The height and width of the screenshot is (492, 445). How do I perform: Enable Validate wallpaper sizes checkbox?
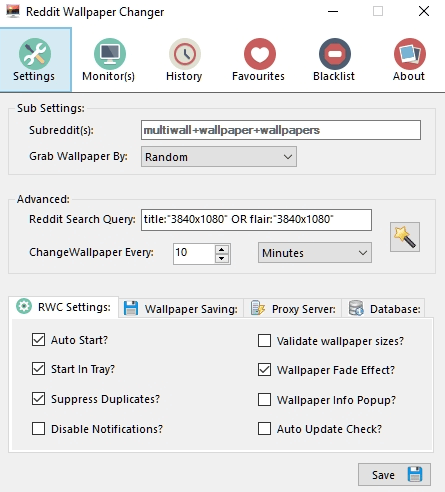(x=264, y=341)
